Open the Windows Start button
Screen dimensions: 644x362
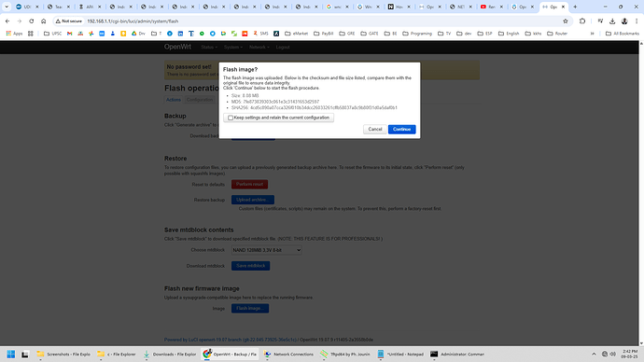11,354
